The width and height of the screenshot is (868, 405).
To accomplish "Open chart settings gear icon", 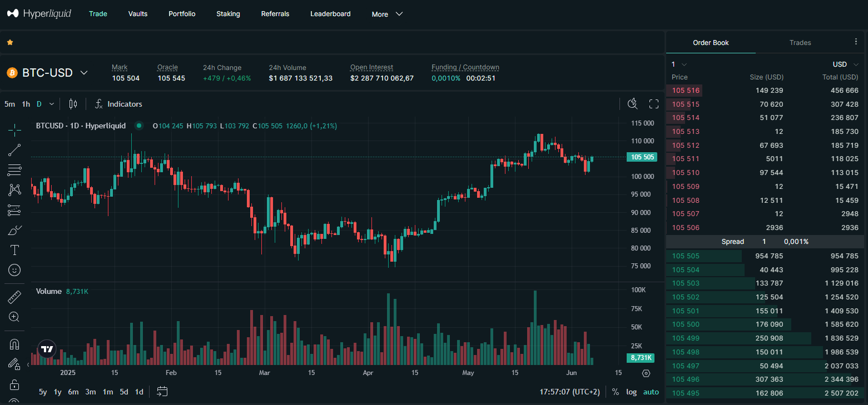I will pos(646,373).
